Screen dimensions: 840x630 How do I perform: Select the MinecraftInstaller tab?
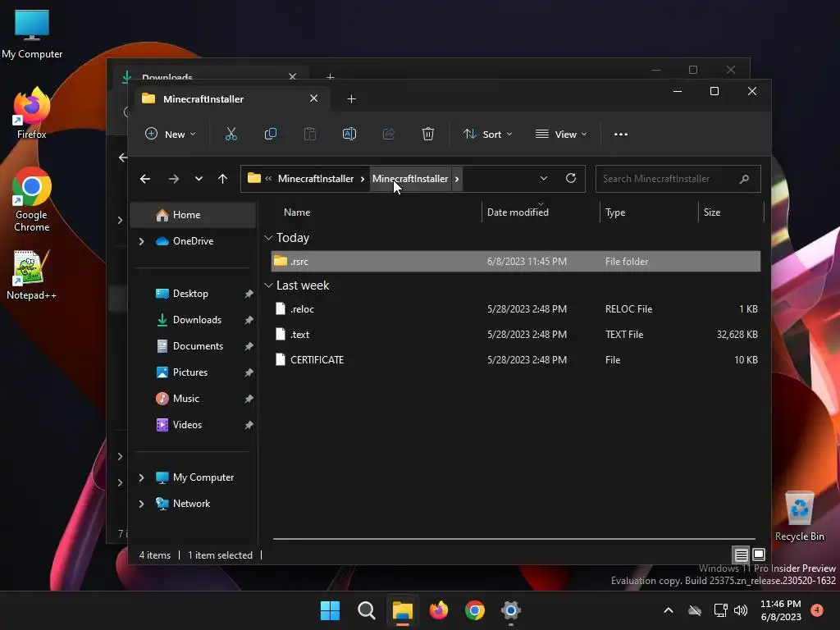[x=231, y=98]
